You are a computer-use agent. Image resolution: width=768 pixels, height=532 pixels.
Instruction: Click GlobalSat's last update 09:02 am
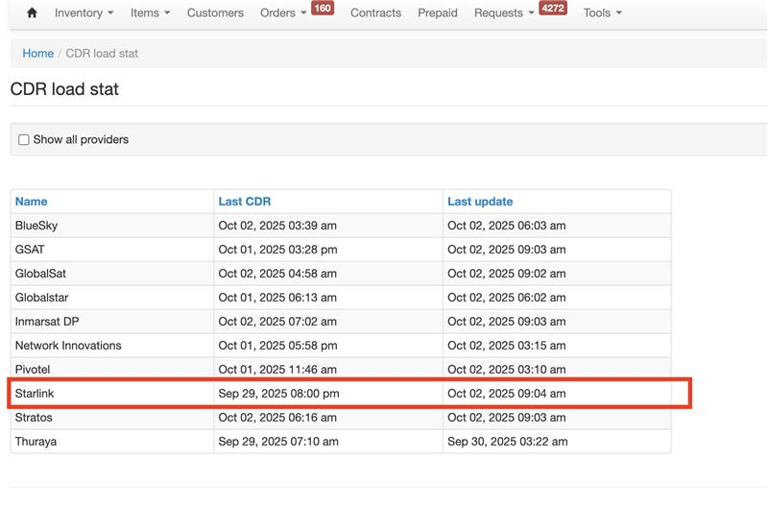point(507,274)
